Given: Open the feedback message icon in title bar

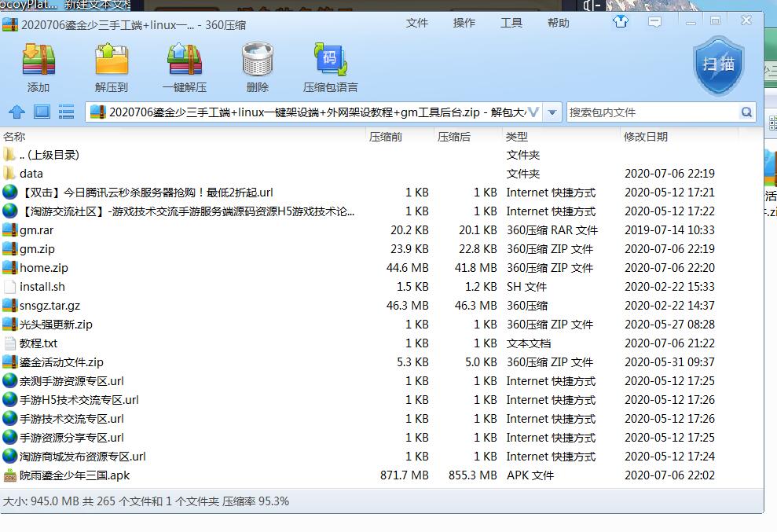Looking at the screenshot, I should tap(654, 22).
